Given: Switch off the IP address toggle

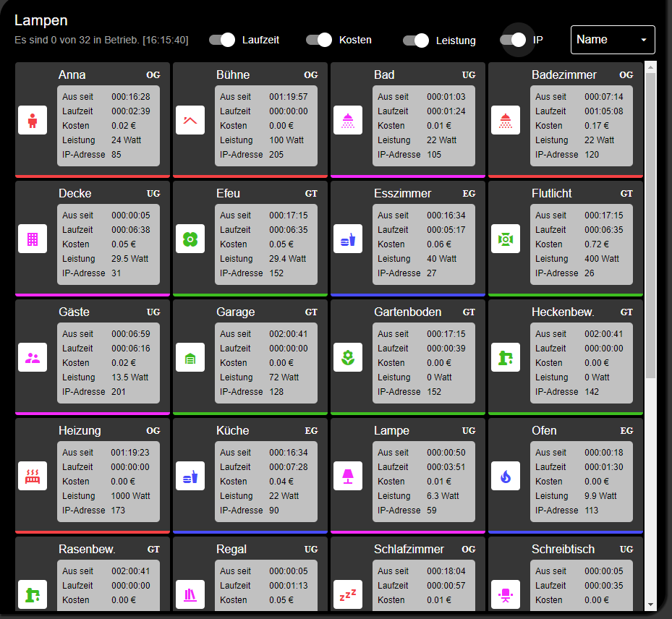Looking at the screenshot, I should click(513, 40).
